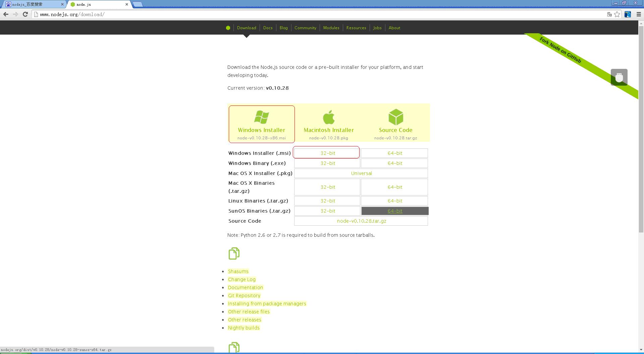Viewport: 644px width, 354px height.
Task: Download node-v0.10.28.tar.gz from table row
Action: (361, 221)
